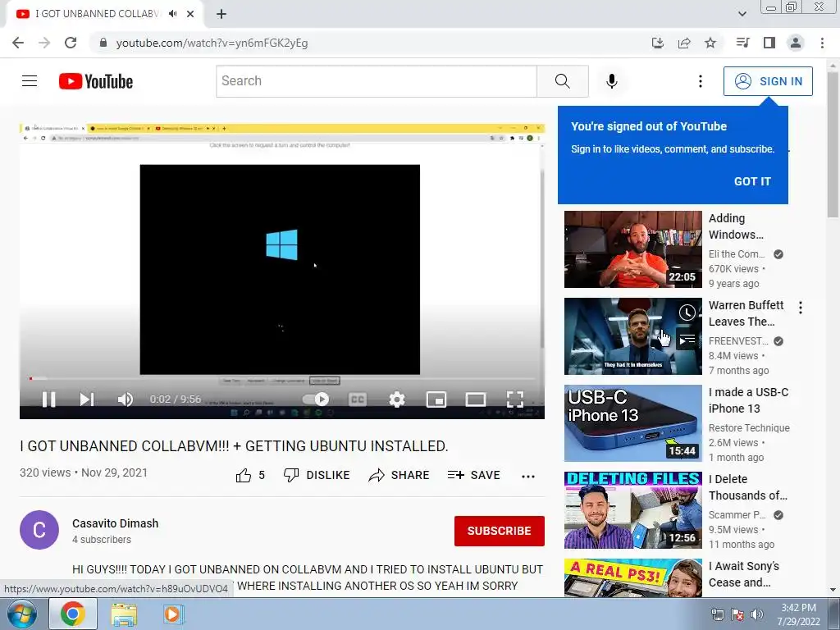Save video to playlist with SAVE
Viewport: 840px width, 630px height.
(x=473, y=475)
